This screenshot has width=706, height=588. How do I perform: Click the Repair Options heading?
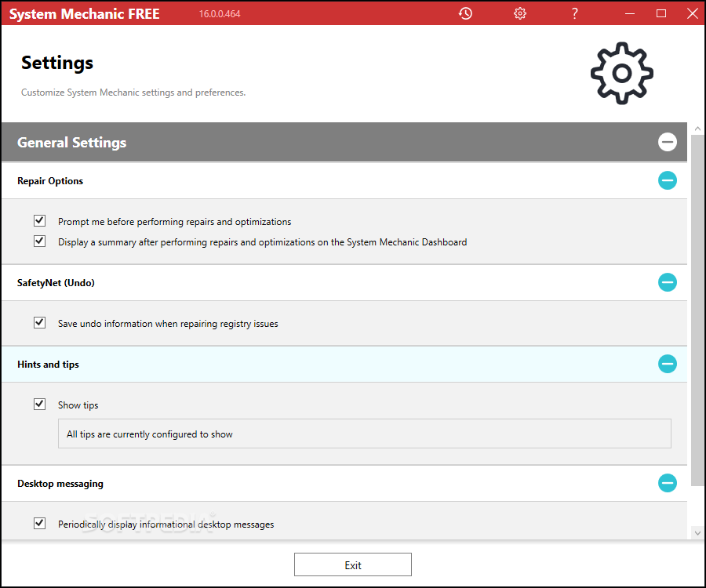coord(50,181)
